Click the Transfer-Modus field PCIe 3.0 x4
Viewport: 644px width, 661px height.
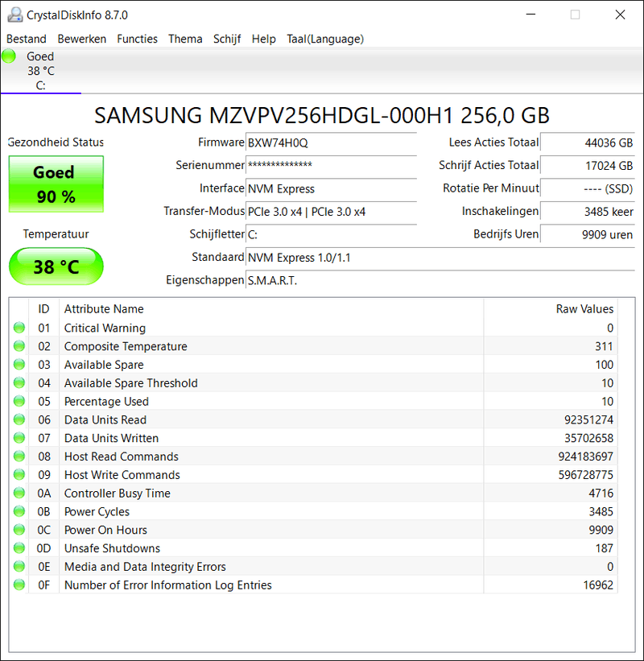pyautogui.click(x=331, y=212)
